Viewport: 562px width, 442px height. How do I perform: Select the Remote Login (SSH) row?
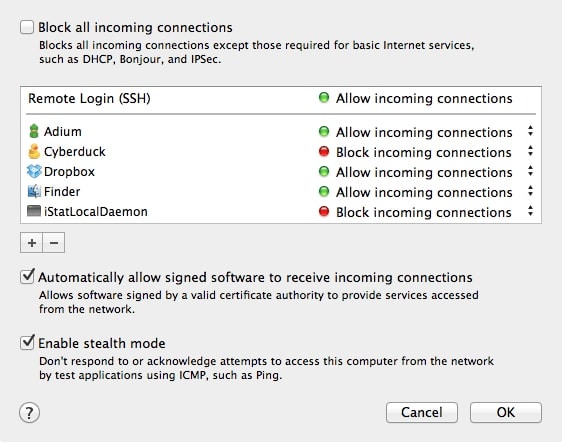pyautogui.click(x=281, y=99)
